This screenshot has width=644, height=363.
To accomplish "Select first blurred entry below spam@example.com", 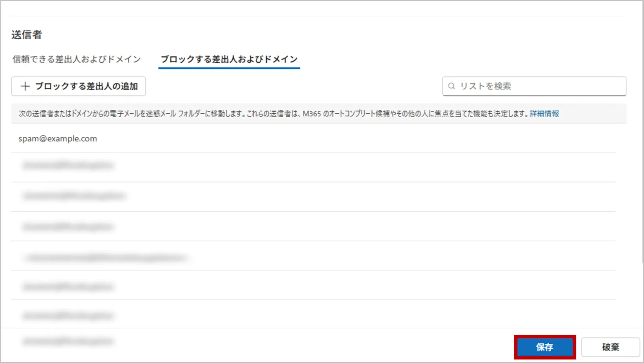I will pyautogui.click(x=68, y=166).
